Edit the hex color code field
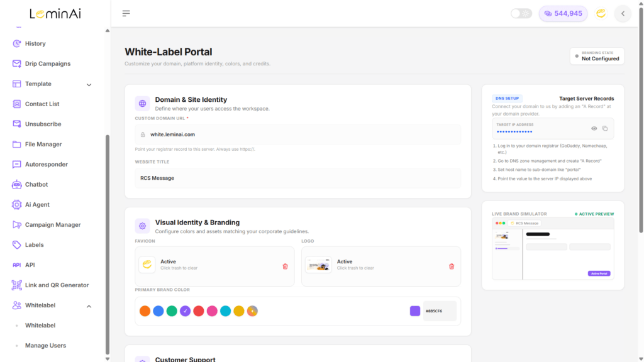This screenshot has width=644, height=362. point(440,311)
